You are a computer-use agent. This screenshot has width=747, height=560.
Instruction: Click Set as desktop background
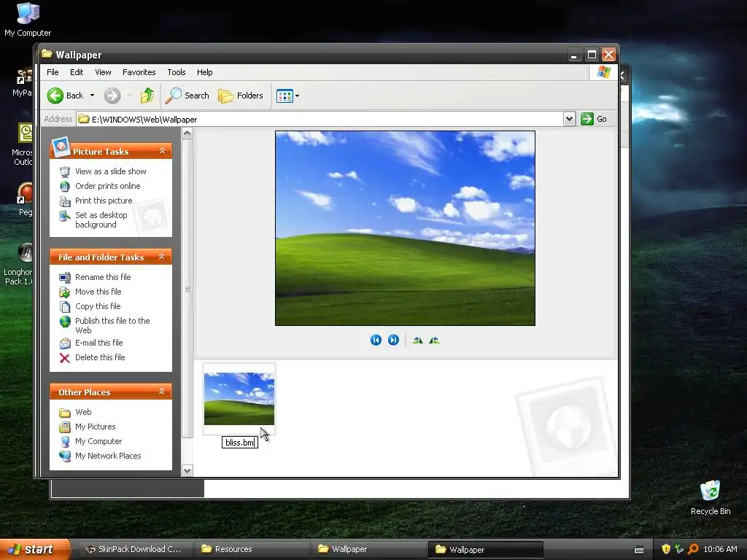[101, 220]
